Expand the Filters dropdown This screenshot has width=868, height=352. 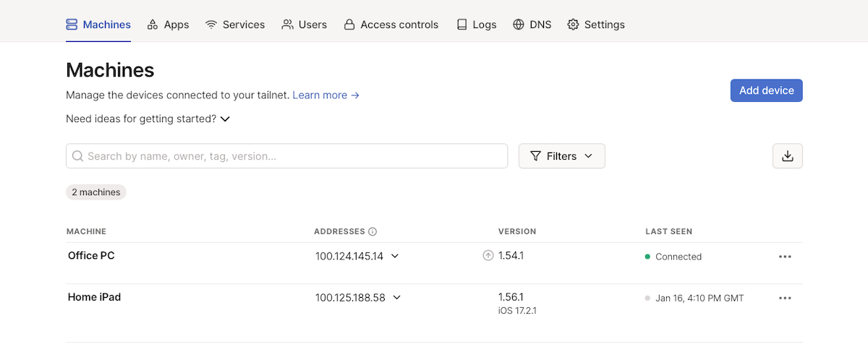(561, 156)
